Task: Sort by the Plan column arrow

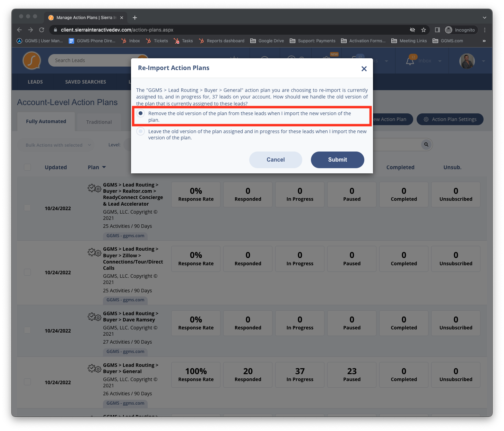Action: coord(104,167)
